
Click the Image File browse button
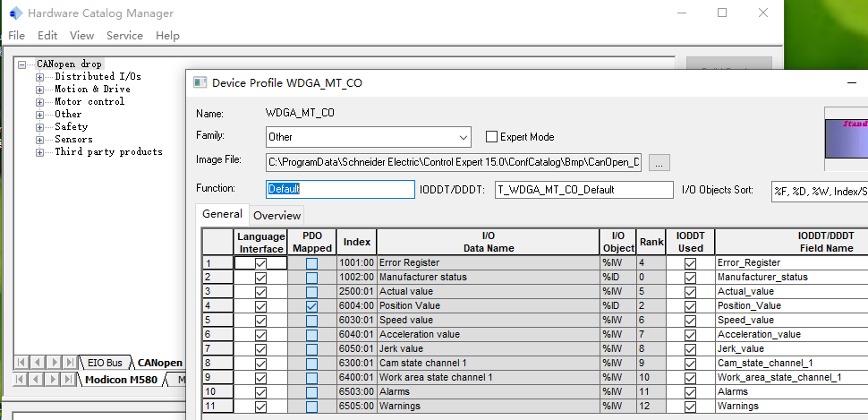(660, 163)
